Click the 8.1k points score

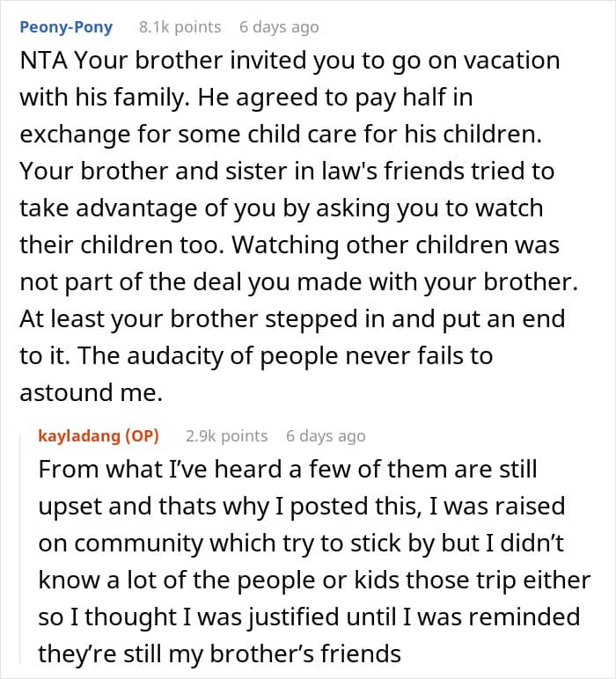point(180,27)
